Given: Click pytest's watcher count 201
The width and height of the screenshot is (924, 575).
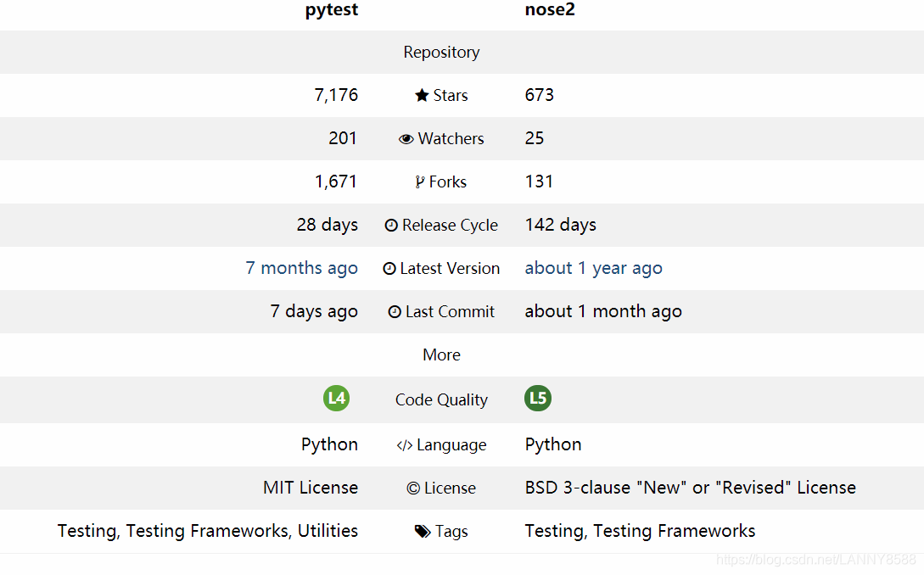Looking at the screenshot, I should [x=343, y=138].
